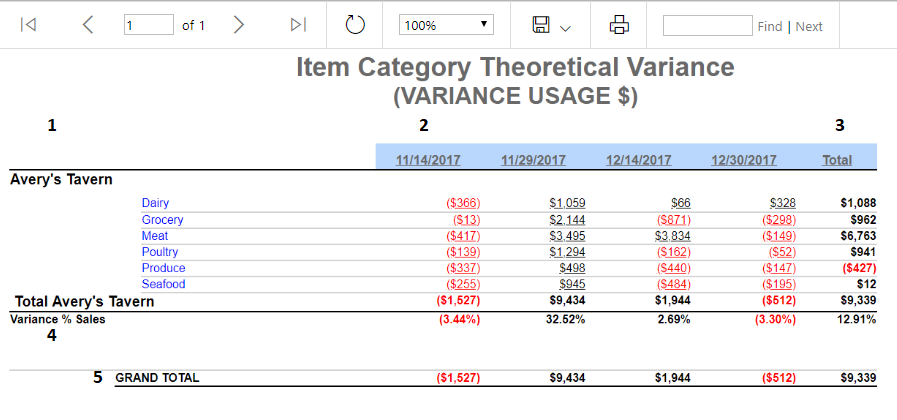Select the Variance % Sales label
The height and width of the screenshot is (420, 897).
[x=58, y=320]
